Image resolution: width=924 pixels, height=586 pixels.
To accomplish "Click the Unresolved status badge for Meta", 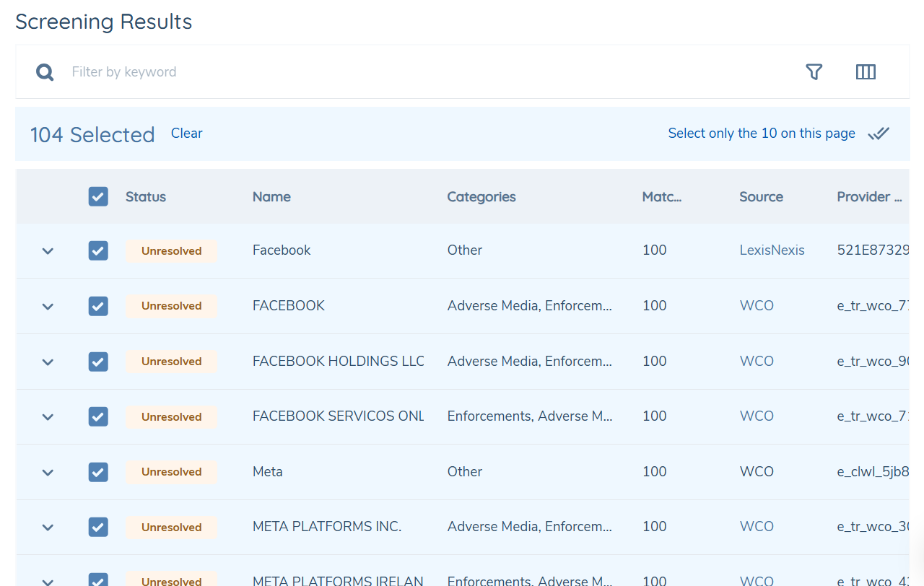I will [x=171, y=472].
